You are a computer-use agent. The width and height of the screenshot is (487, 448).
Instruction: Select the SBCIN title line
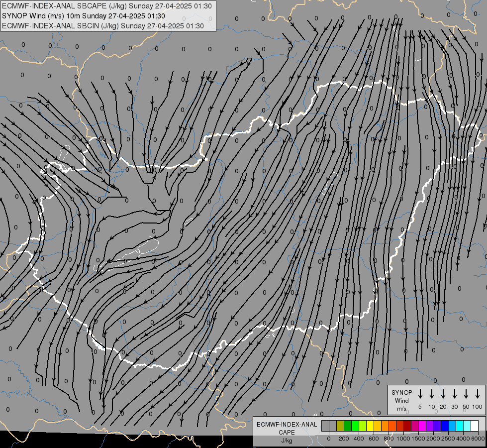[103, 26]
